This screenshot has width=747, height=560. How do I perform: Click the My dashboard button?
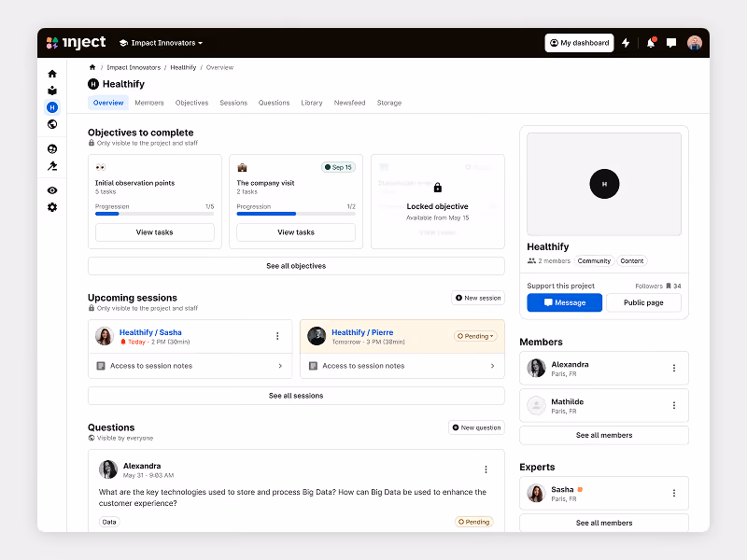coord(579,43)
